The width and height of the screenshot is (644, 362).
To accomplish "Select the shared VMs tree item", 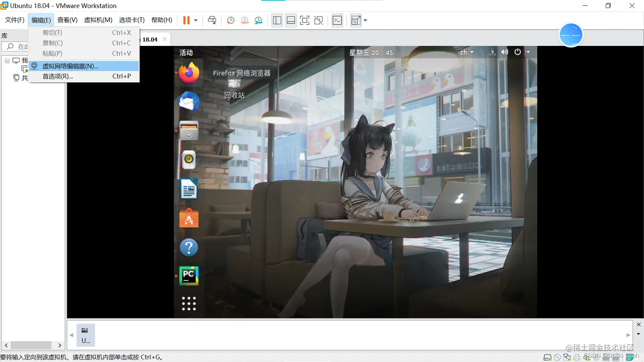I will click(x=20, y=77).
